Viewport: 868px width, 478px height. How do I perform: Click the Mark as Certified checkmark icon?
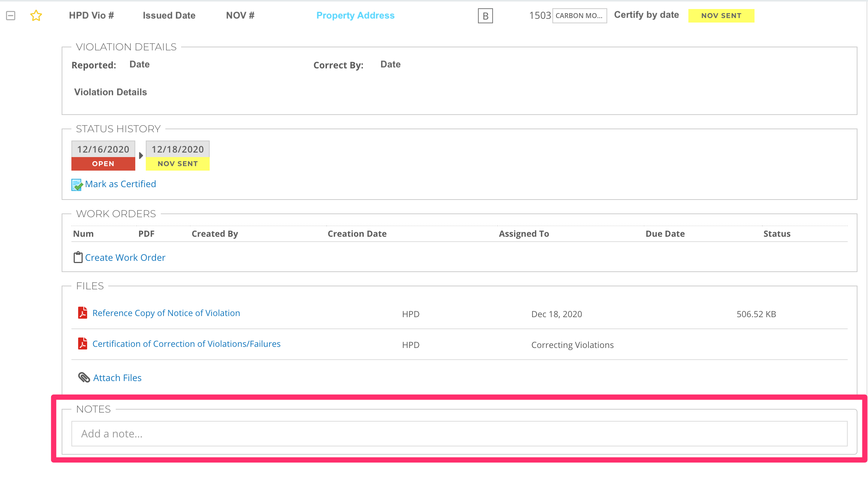pyautogui.click(x=77, y=185)
